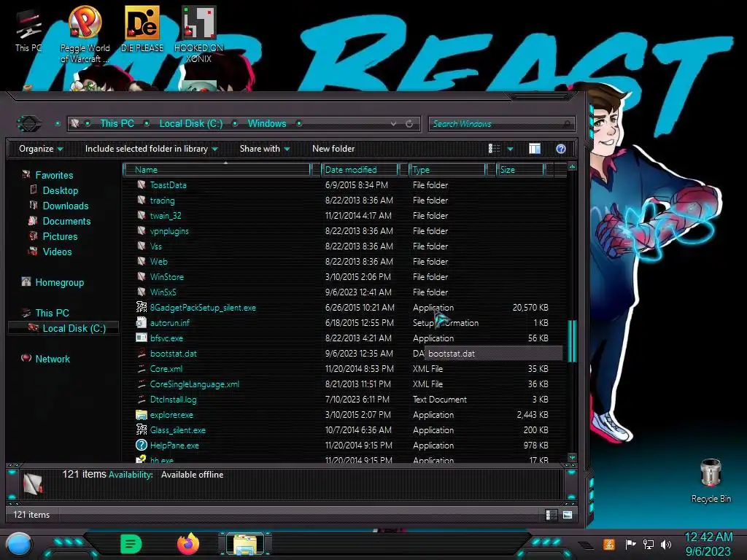The image size is (747, 560).
Task: Sort by the Type column header
Action: [x=447, y=169]
